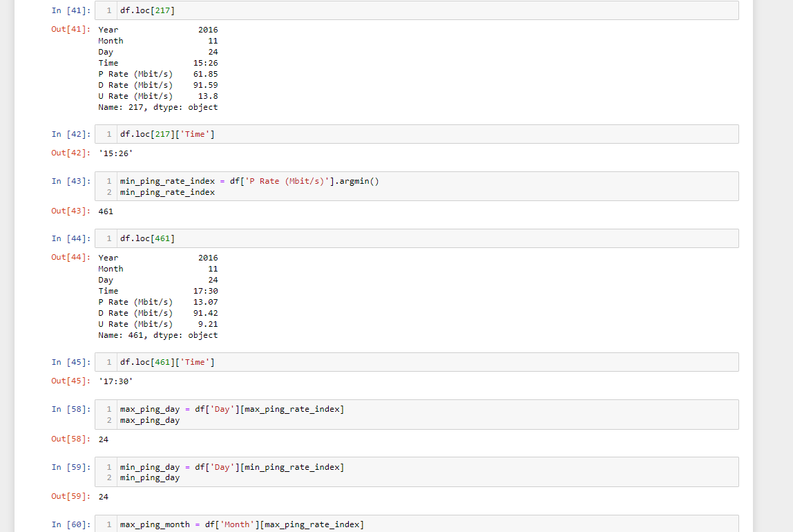Click the second line max_ping_day in In [58]
Viewport: 793px width, 532px height.
point(150,420)
